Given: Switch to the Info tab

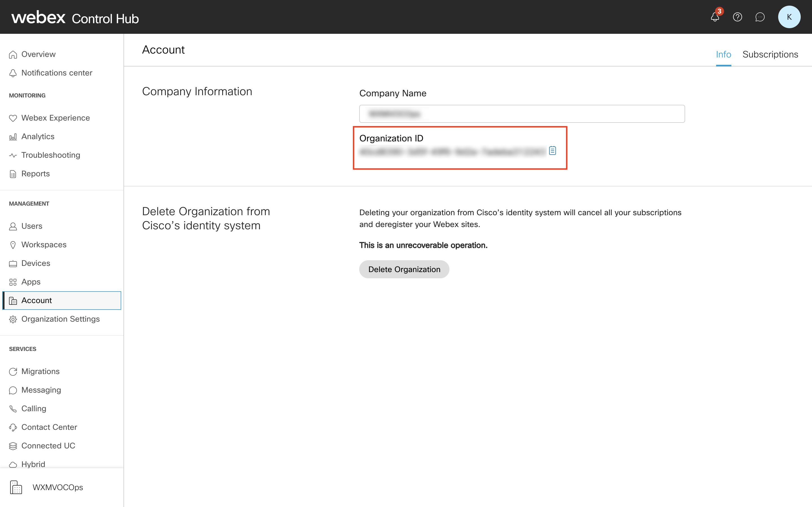Looking at the screenshot, I should pyautogui.click(x=723, y=54).
